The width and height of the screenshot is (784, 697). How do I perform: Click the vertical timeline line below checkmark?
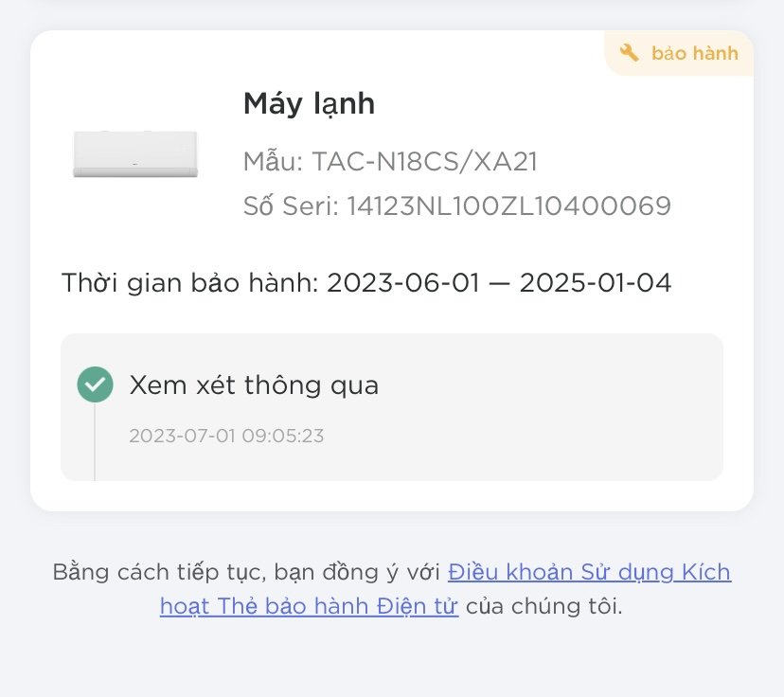[95, 442]
